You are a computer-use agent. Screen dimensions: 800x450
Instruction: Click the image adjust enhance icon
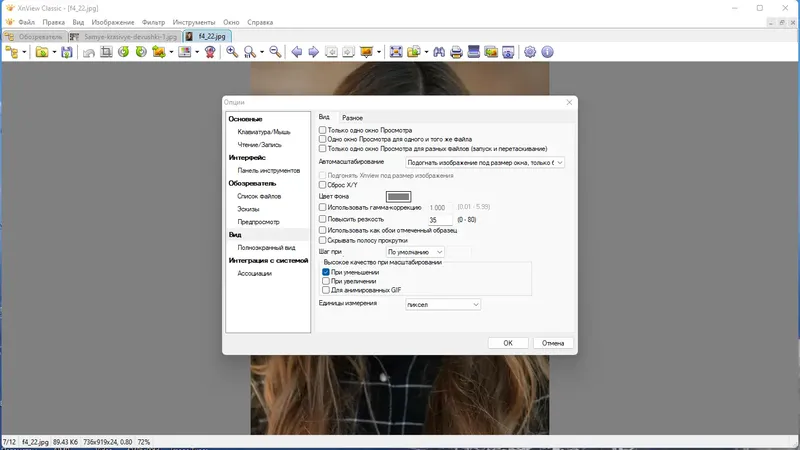(x=185, y=52)
